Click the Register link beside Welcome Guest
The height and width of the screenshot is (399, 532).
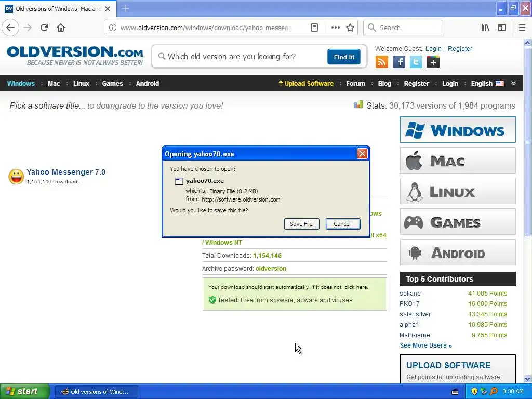(x=460, y=48)
